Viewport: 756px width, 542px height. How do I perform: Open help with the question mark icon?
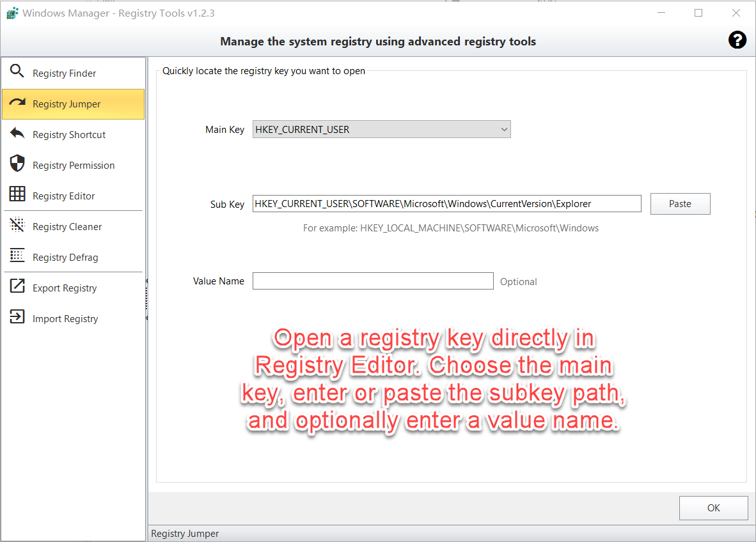point(737,40)
